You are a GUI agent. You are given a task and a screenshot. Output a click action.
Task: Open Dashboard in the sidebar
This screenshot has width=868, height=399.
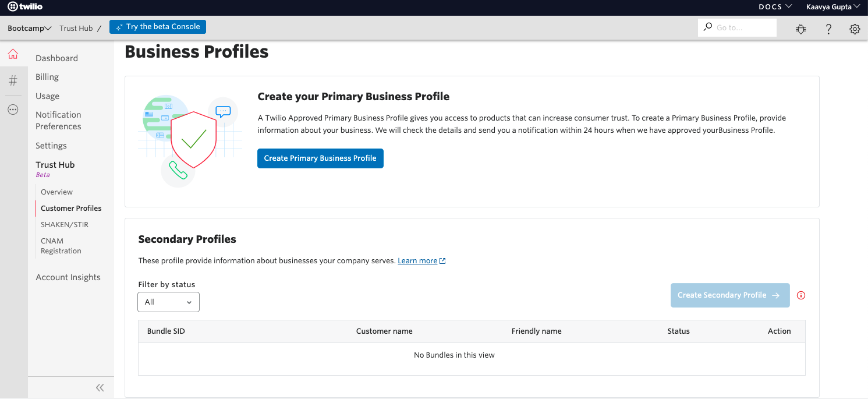pos(56,58)
